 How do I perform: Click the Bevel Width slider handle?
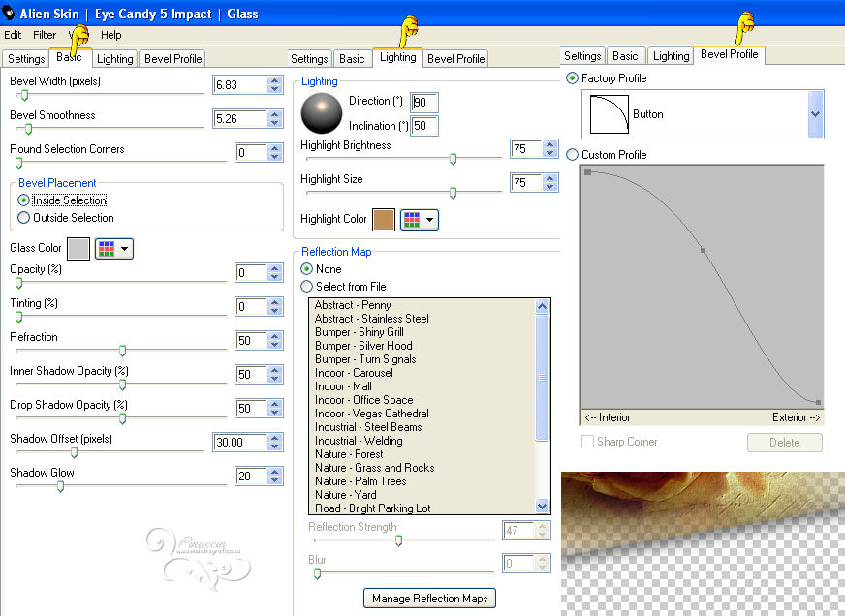24,95
